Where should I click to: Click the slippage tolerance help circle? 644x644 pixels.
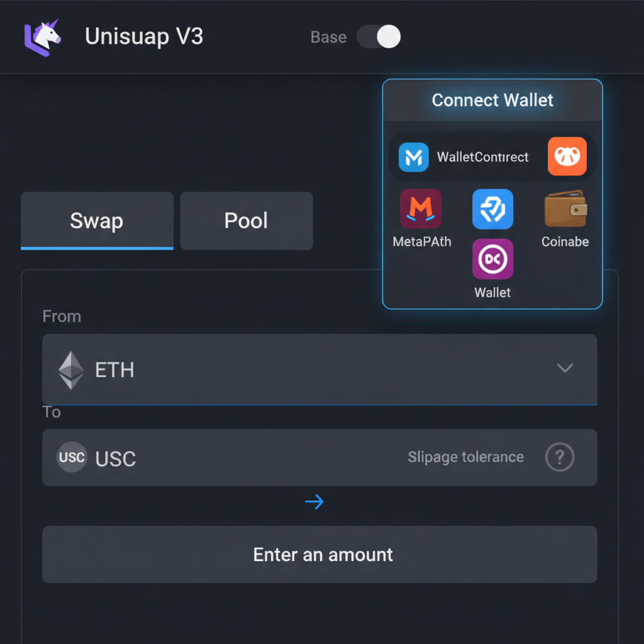560,458
